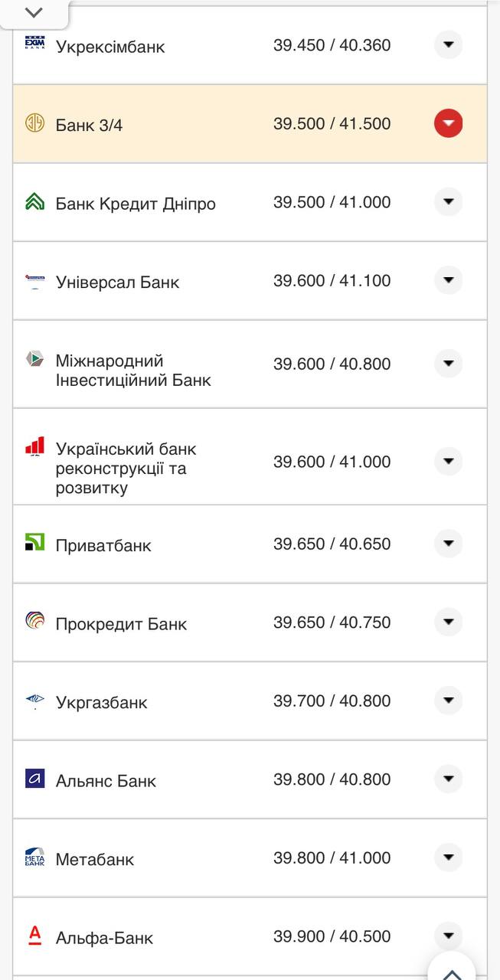Open the Банк Кредит Дніпро bank page
The height and width of the screenshot is (980, 500).
(x=135, y=201)
